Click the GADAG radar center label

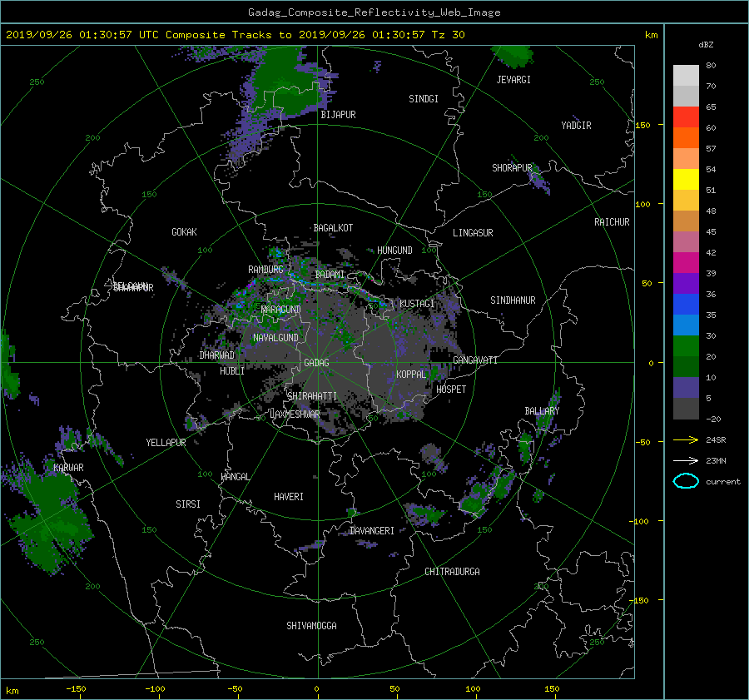click(x=316, y=363)
